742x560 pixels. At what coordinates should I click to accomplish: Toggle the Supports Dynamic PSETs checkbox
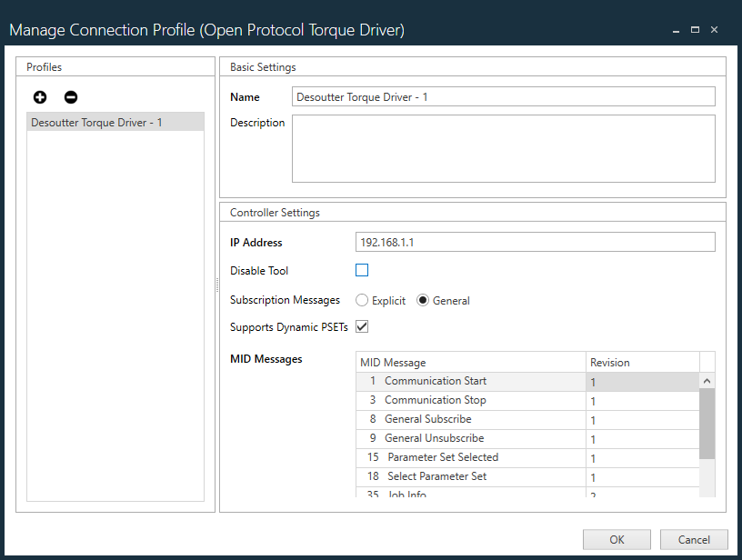click(360, 327)
